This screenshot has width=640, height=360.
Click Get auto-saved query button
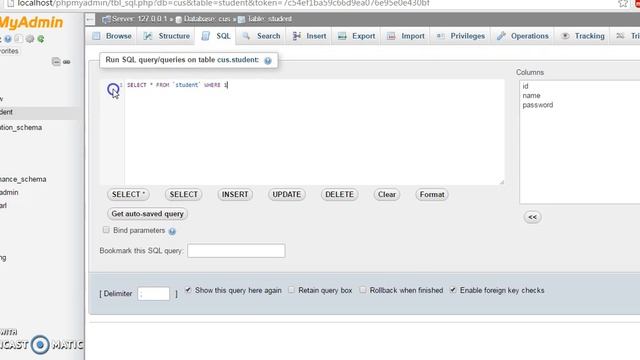pyautogui.click(x=147, y=214)
